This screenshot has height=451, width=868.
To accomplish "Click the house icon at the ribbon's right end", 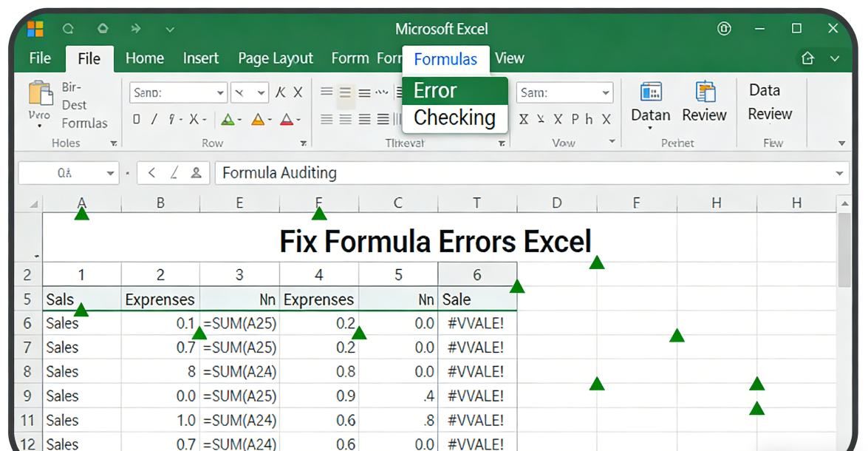I will coord(807,58).
